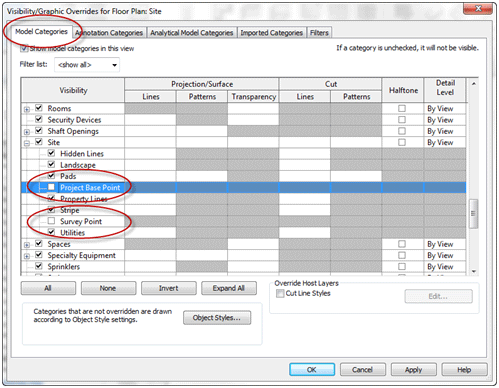Apply changes with the Apply button
The width and height of the screenshot is (499, 388).
point(413,370)
